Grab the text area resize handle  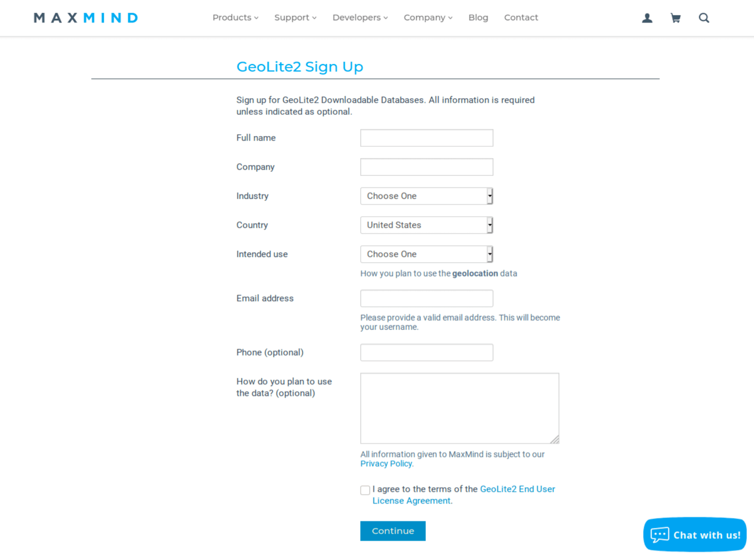click(555, 439)
